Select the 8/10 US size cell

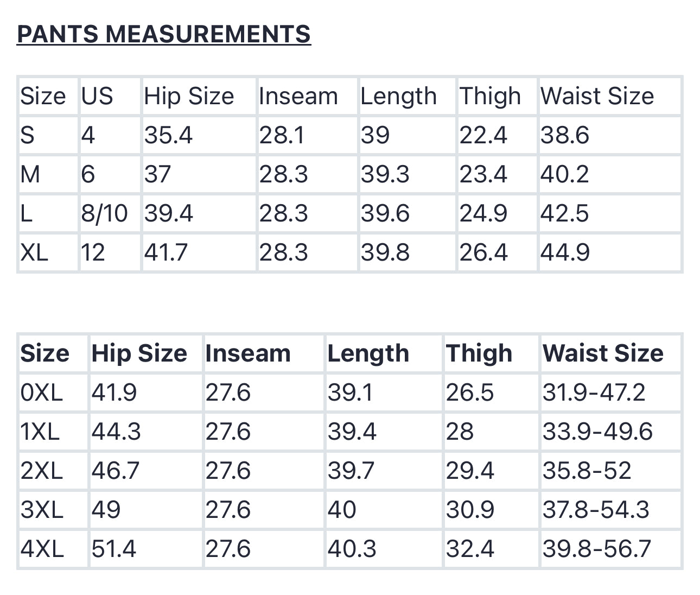pyautogui.click(x=105, y=213)
